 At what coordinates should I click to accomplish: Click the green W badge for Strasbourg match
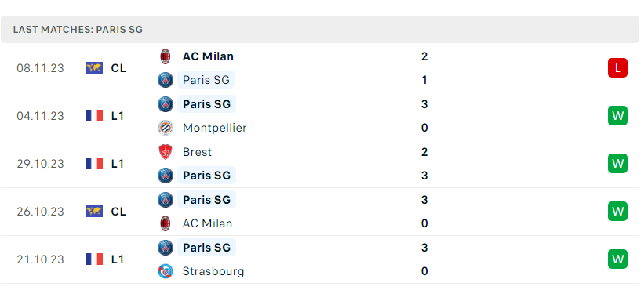[x=617, y=259]
